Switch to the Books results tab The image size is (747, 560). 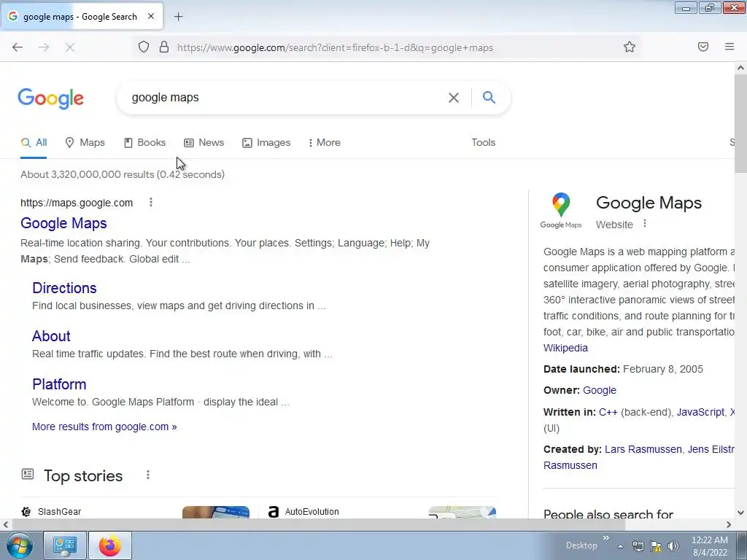[x=145, y=142]
